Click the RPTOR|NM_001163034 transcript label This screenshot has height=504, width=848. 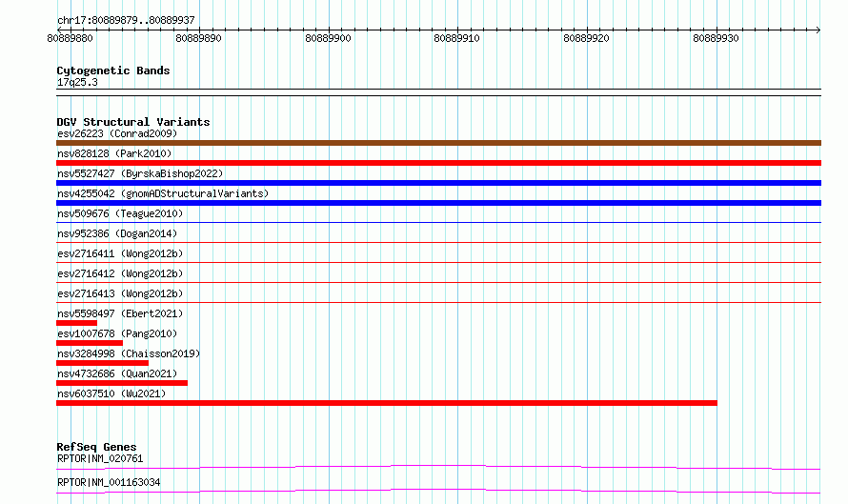tap(109, 482)
